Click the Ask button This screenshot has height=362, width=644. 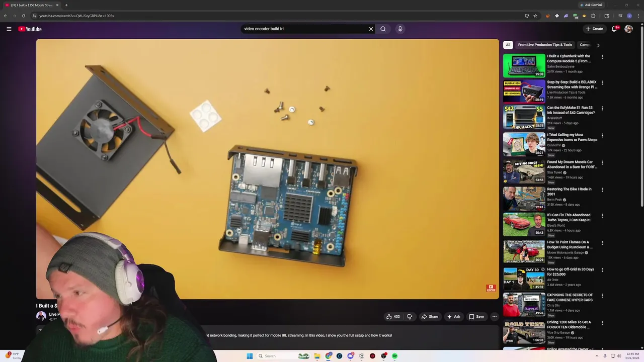click(453, 317)
